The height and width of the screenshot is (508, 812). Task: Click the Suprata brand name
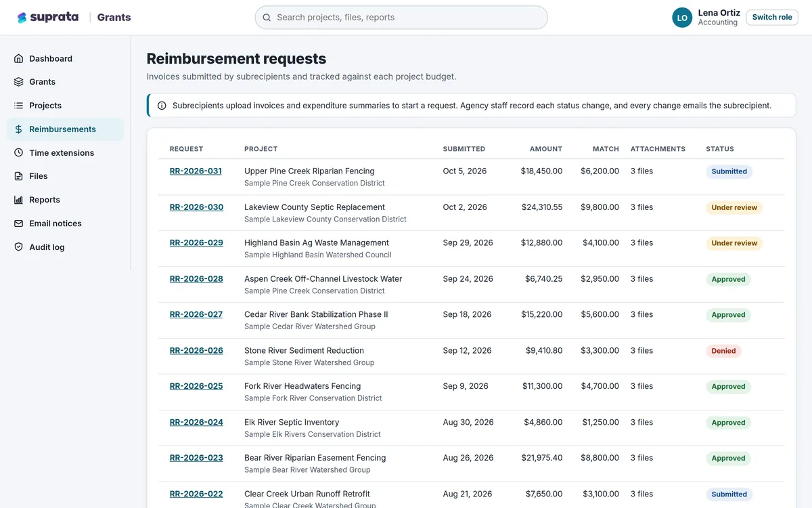(x=54, y=18)
